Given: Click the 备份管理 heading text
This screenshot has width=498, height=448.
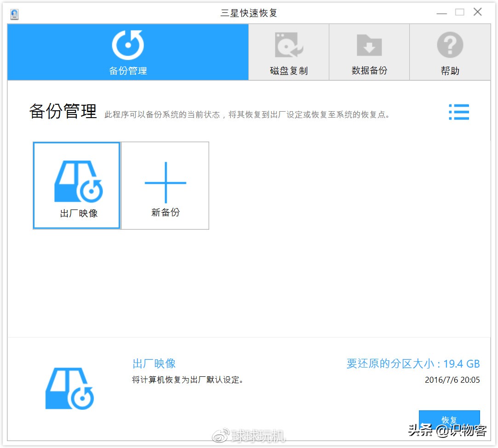Looking at the screenshot, I should tap(62, 112).
